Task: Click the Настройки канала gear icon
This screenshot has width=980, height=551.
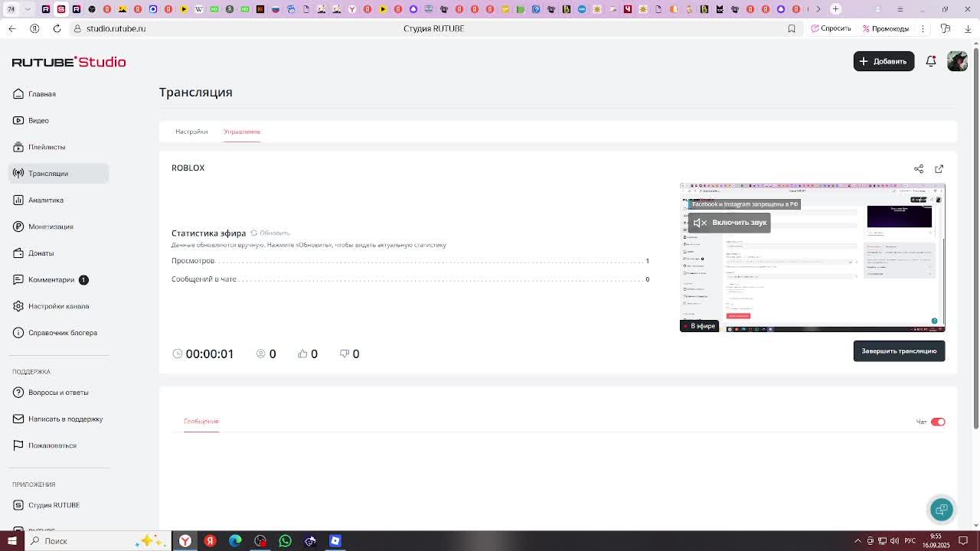Action: tap(18, 306)
